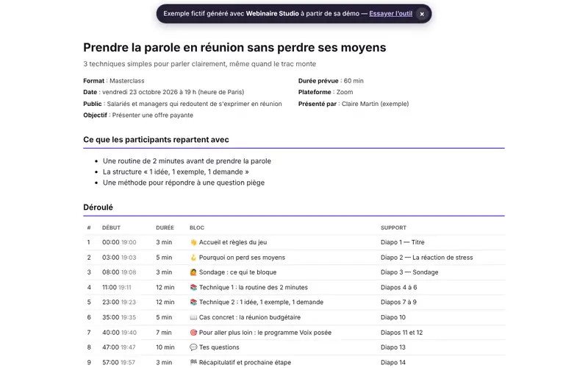Click the start time "23:00 19:23"
Image resolution: width=588 pixels, height=368 pixels.
click(119, 302)
